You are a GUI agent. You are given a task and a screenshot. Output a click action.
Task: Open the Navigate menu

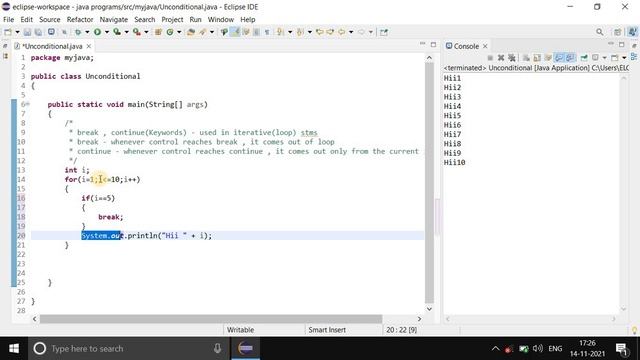tap(113, 19)
